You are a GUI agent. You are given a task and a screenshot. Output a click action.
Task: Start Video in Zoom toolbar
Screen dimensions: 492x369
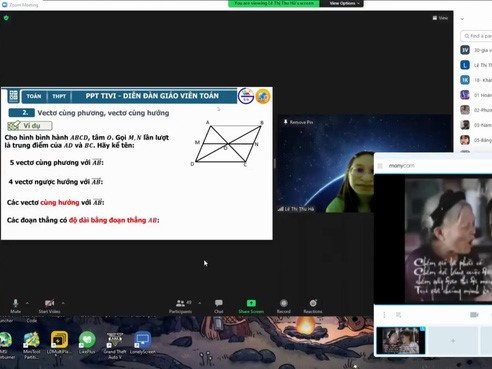click(x=49, y=306)
